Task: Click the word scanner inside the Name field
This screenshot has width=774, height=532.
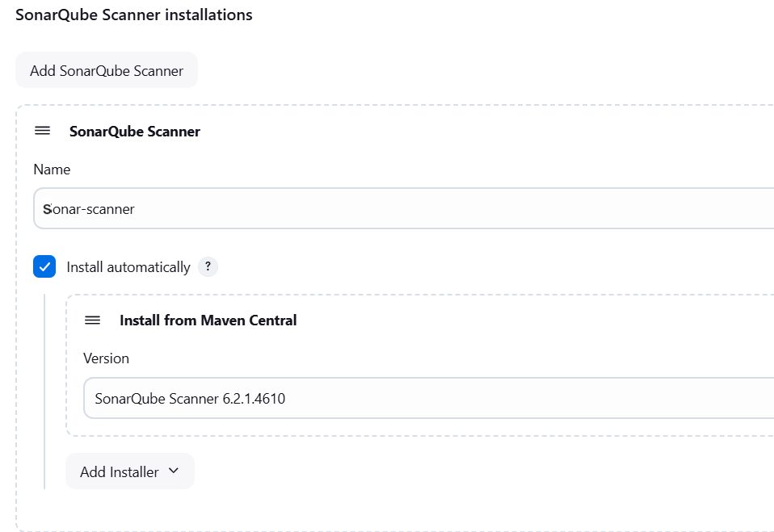Action: 110,210
